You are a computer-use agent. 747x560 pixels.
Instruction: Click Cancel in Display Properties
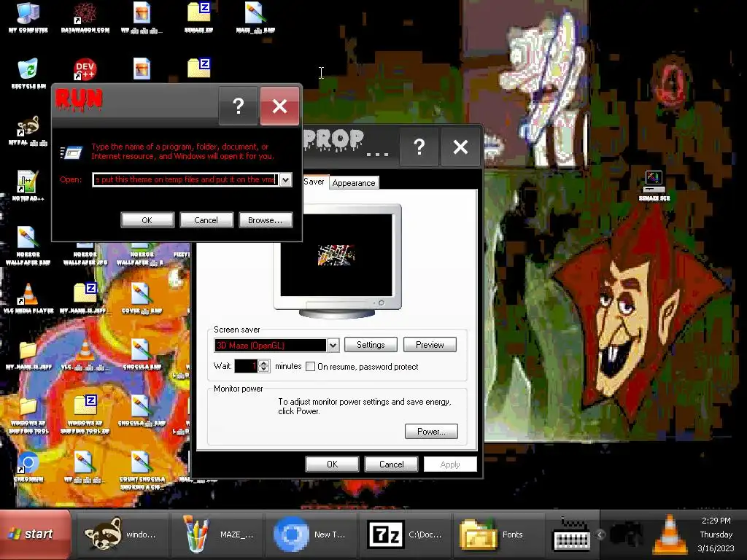pyautogui.click(x=391, y=464)
